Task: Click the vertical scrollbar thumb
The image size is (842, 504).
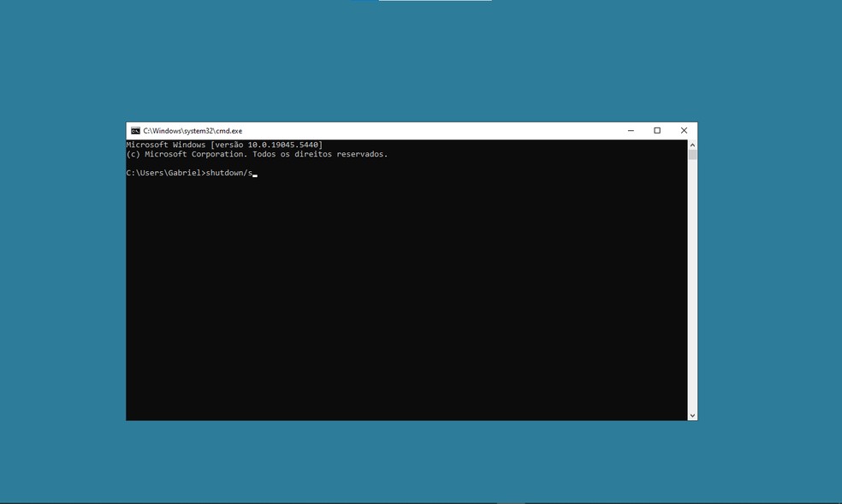Action: pyautogui.click(x=692, y=155)
